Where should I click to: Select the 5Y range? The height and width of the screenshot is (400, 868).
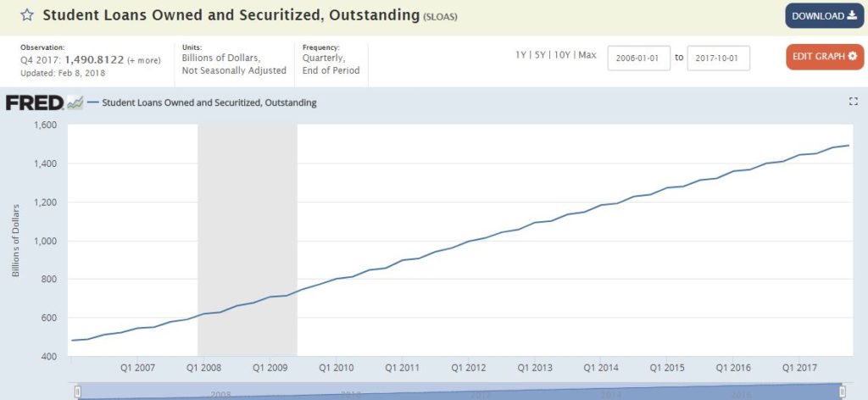pyautogui.click(x=540, y=55)
